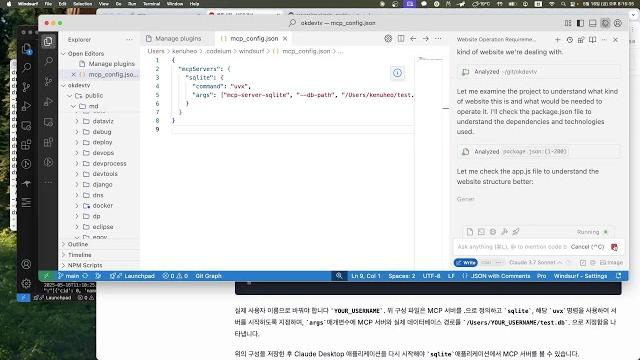Open Run and Debug view in the activity bar
640x360 pixels.
tap(48, 102)
